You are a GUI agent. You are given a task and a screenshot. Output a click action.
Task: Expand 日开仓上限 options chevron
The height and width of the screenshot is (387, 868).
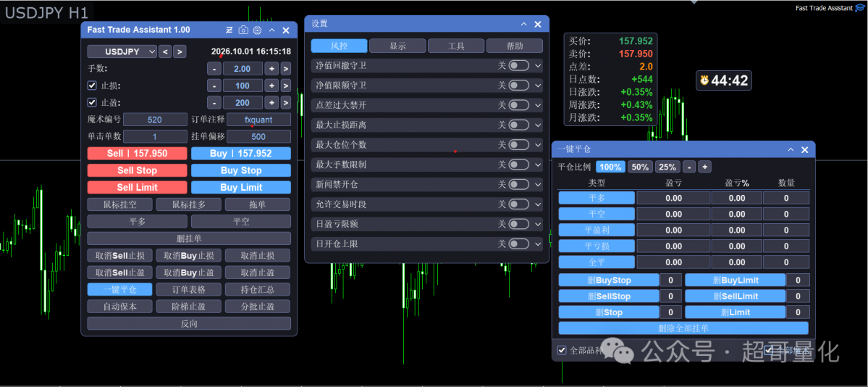click(537, 244)
